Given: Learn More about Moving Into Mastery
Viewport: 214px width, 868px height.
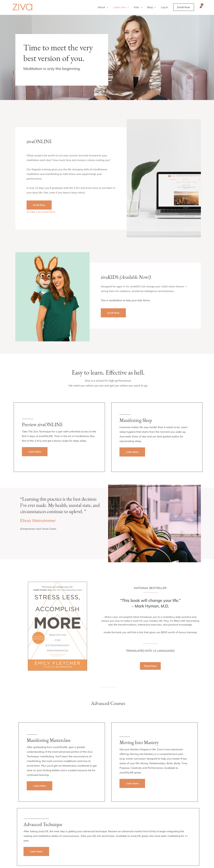Looking at the screenshot, I should point(132,784).
